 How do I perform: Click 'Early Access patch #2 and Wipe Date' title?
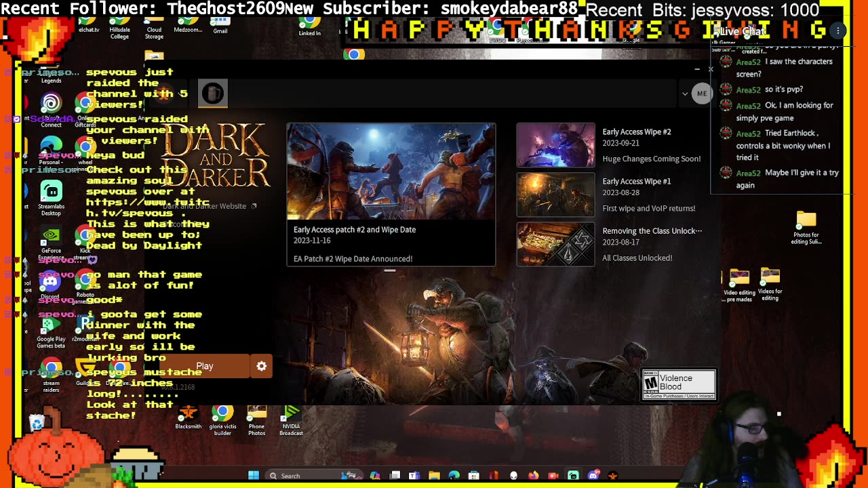point(355,230)
